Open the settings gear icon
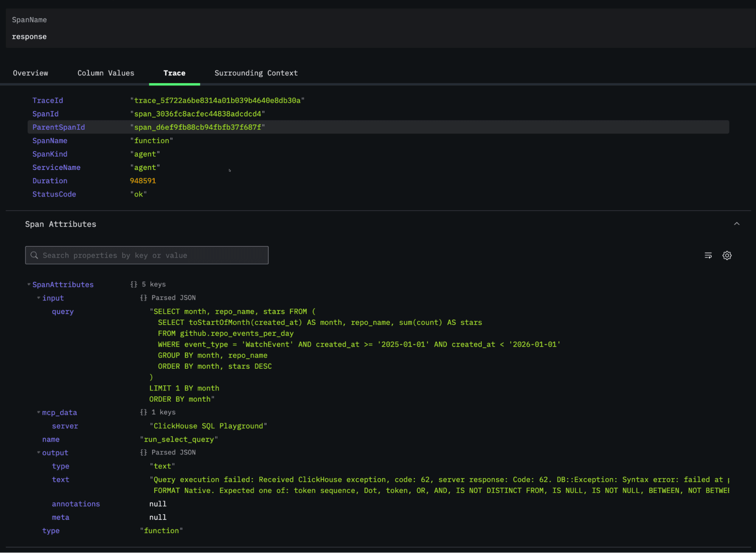Image resolution: width=756 pixels, height=553 pixels. tap(727, 255)
